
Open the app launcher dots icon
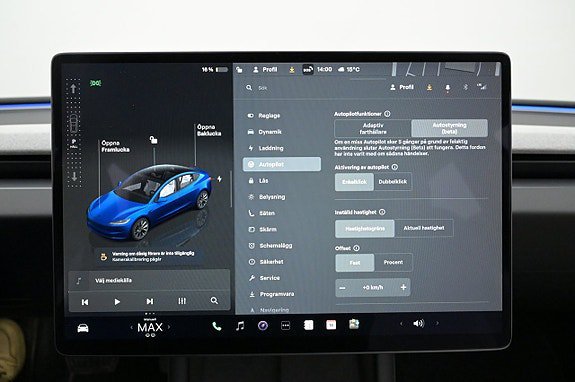[x=285, y=326]
